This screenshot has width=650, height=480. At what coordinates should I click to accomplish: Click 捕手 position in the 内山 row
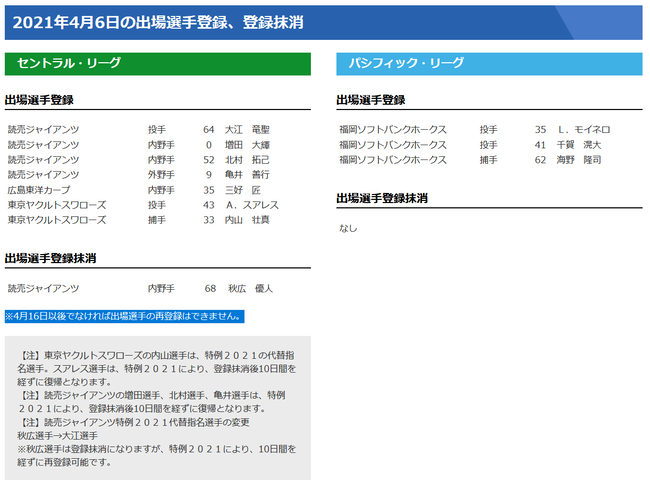tap(157, 220)
